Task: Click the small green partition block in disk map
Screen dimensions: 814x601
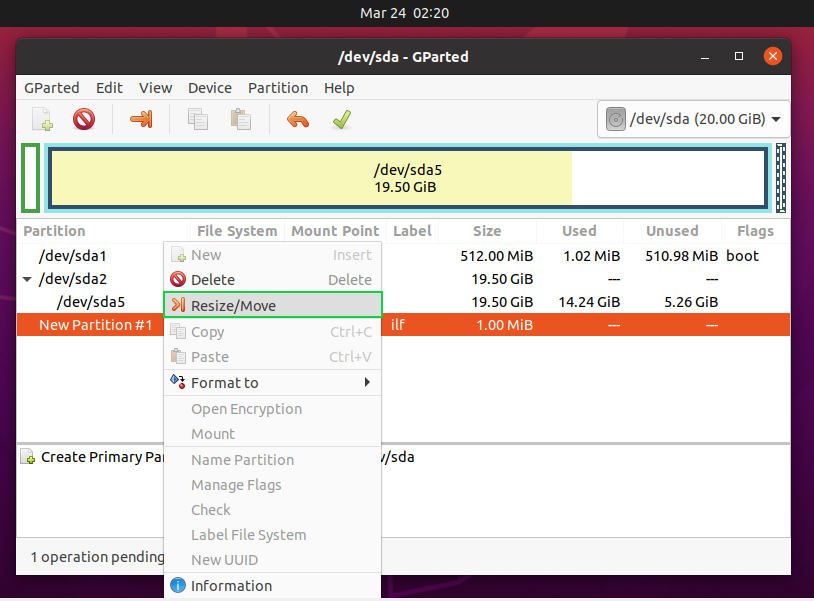Action: (31, 178)
